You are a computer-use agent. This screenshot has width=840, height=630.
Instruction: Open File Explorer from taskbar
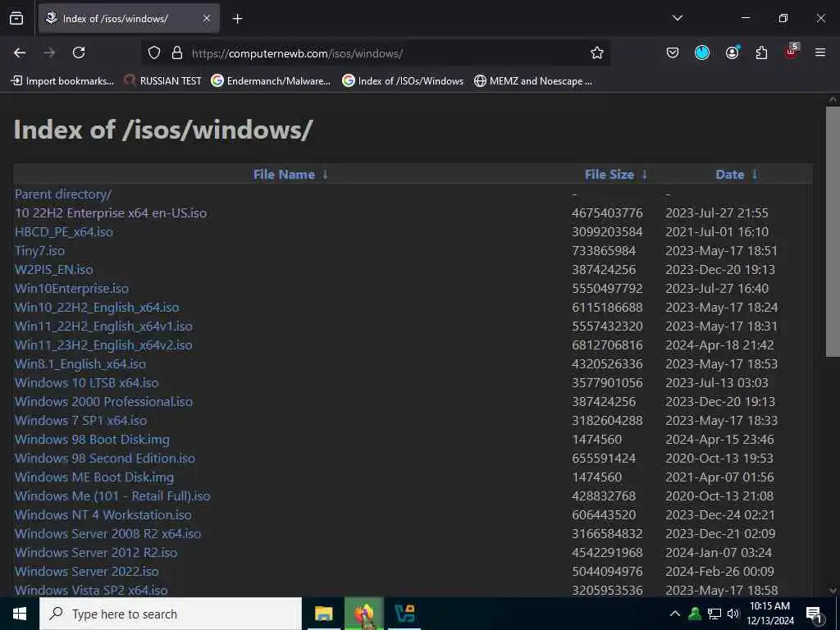click(323, 614)
